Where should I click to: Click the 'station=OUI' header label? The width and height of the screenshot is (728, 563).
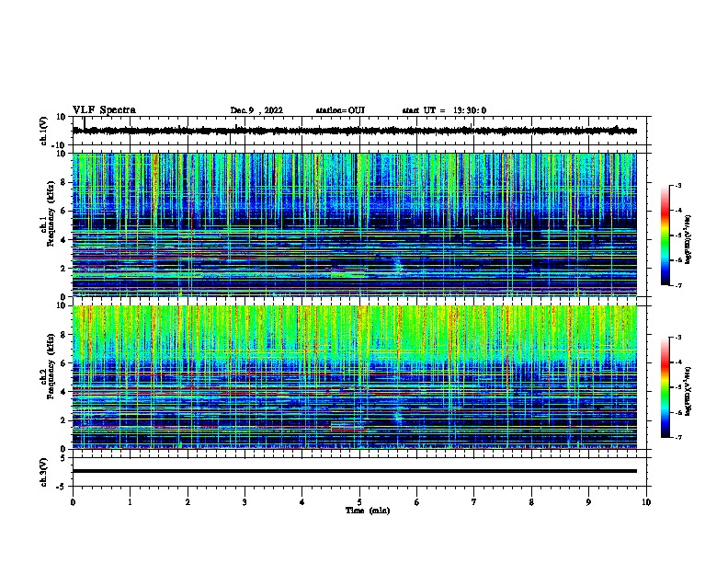pyautogui.click(x=340, y=110)
